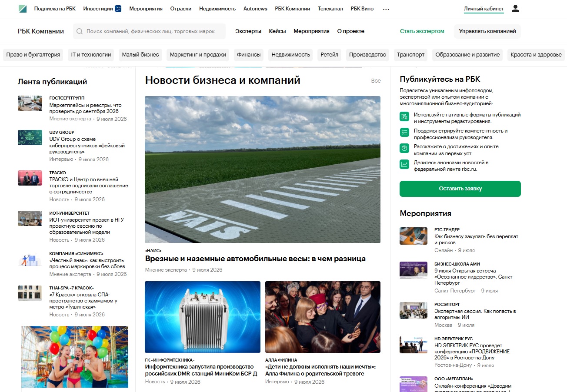Screen dimensions: 567x392
Task: Select Право и бухгалтерия category chip
Action: point(33,55)
